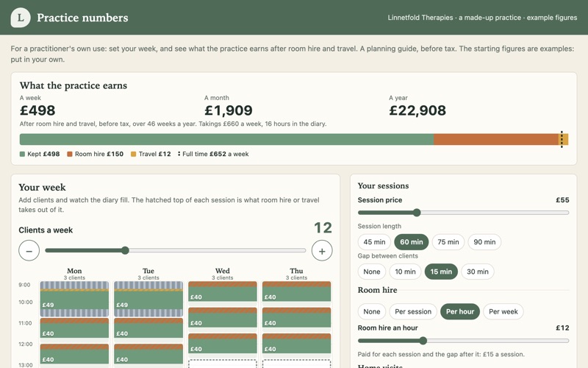
Task: Click the empty dashed slot under Thursday
Action: (x=296, y=364)
